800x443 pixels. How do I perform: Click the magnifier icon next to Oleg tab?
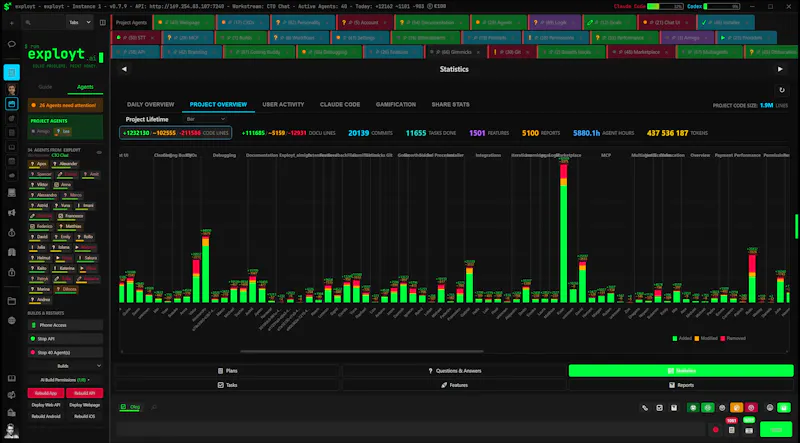pyautogui.click(x=154, y=407)
